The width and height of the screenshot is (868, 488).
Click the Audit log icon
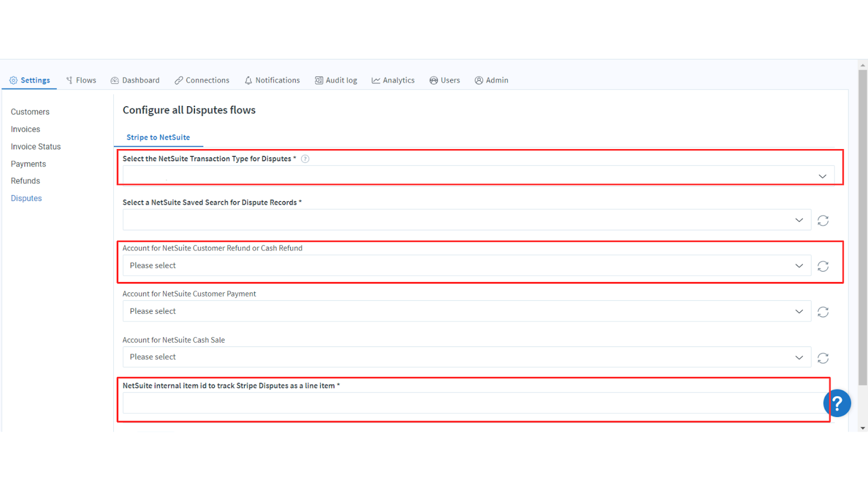[319, 80]
